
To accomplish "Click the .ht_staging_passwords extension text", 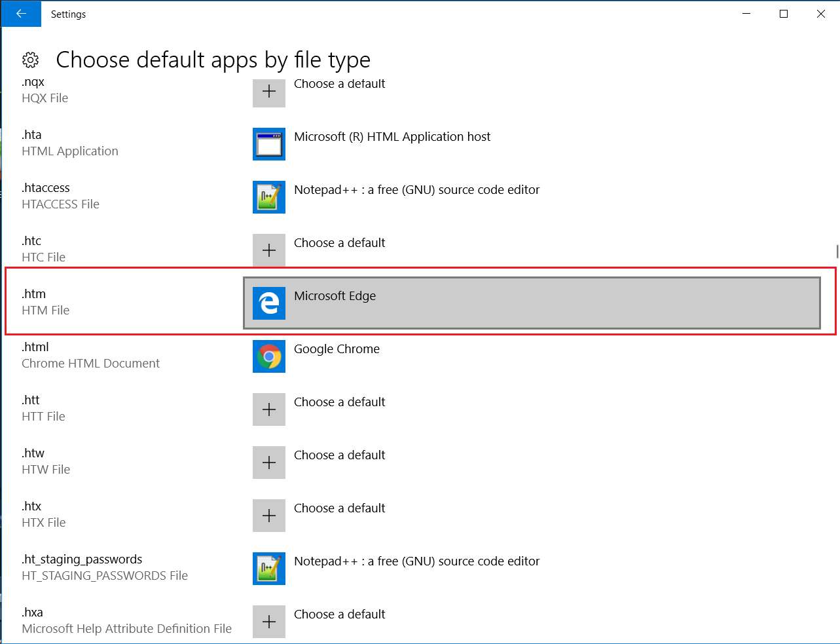I will [82, 559].
